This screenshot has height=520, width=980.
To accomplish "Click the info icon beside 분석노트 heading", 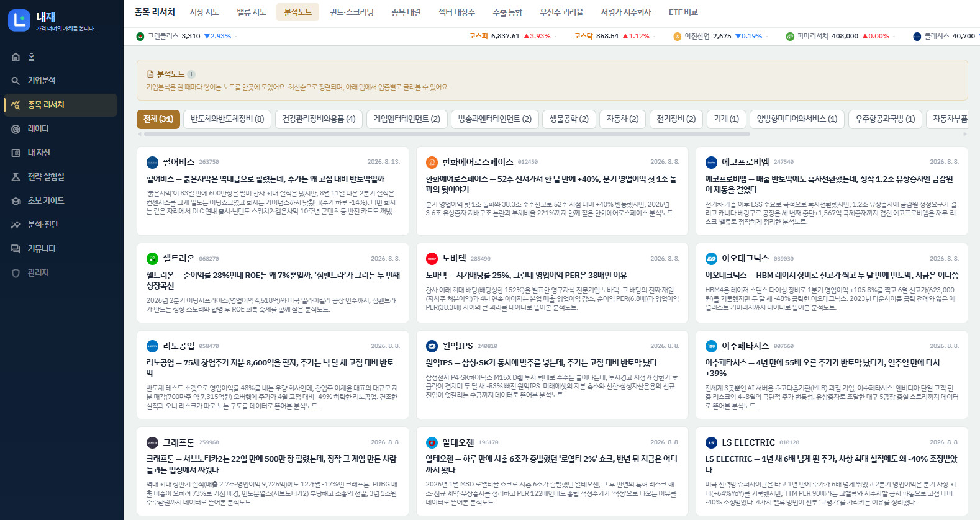I will click(x=191, y=74).
